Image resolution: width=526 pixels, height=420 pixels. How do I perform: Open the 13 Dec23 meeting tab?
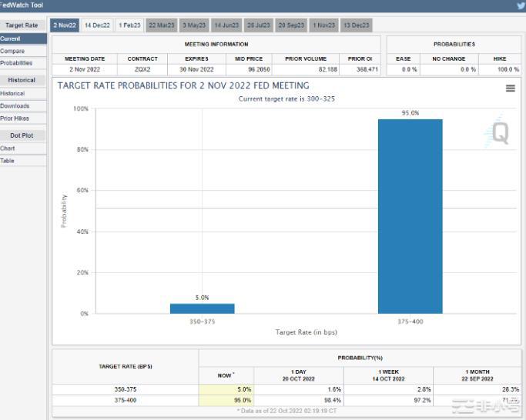point(356,25)
